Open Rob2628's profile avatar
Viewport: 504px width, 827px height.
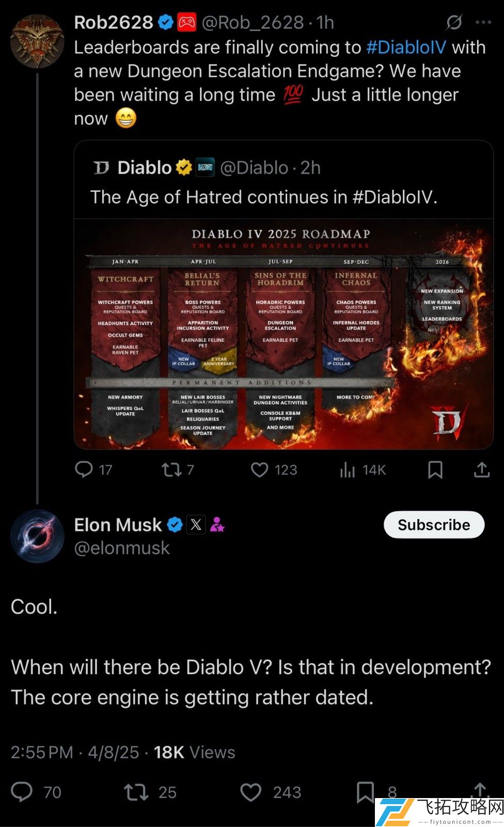[37, 41]
